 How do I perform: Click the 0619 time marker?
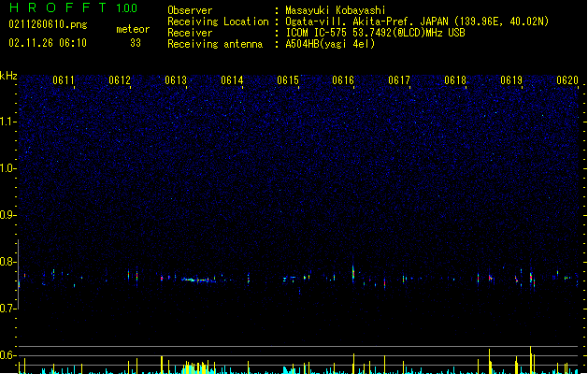tap(511, 80)
